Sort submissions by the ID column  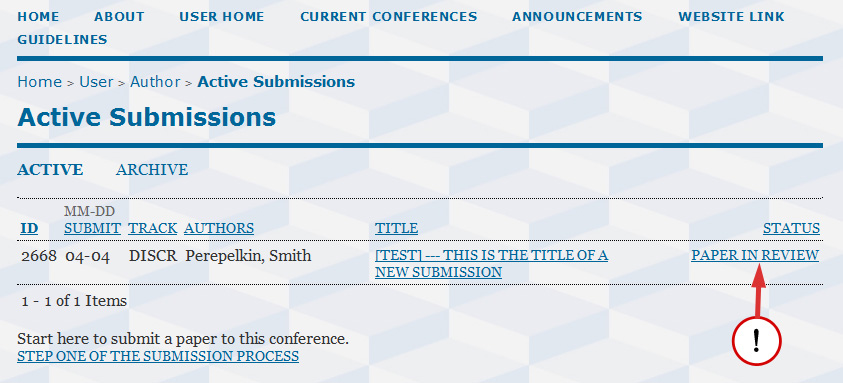[x=29, y=228]
